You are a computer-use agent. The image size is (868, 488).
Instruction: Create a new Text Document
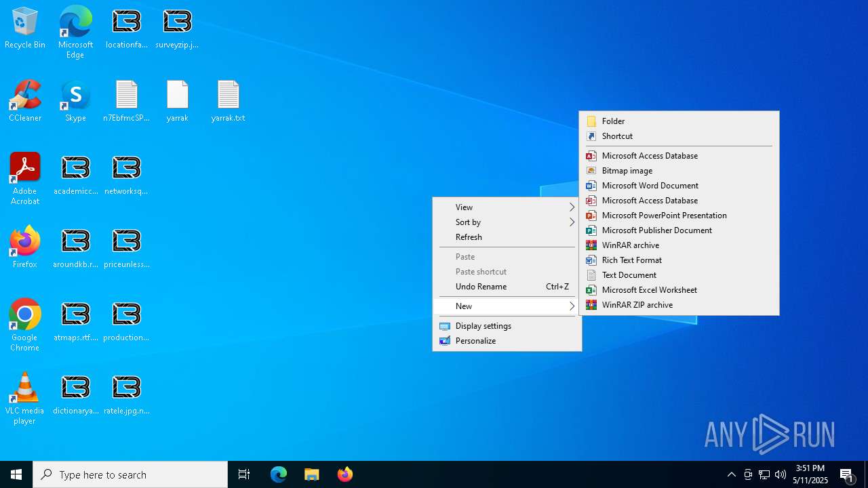(x=679, y=275)
